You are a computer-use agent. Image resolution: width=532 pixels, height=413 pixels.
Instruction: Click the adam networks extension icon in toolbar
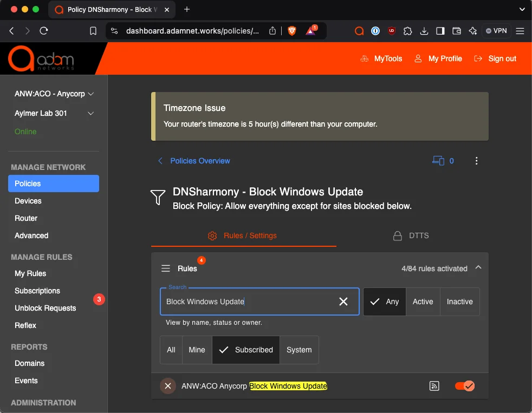click(359, 31)
